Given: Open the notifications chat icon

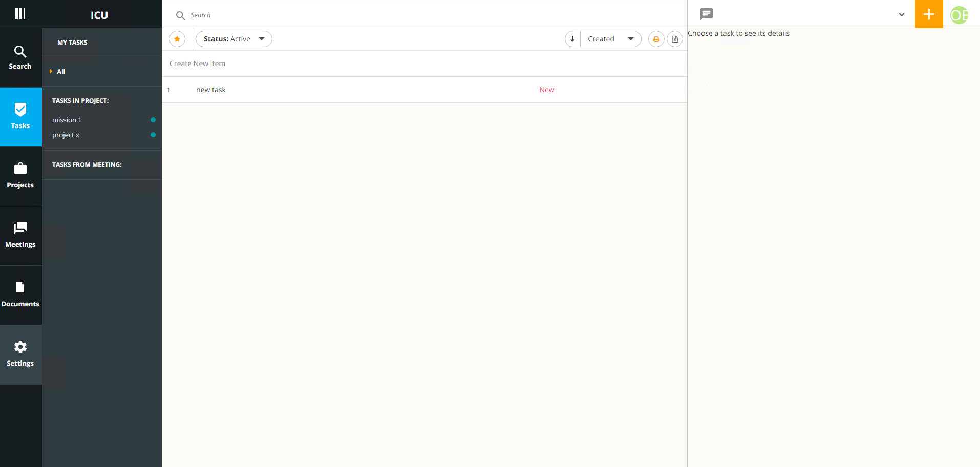Looking at the screenshot, I should [x=707, y=14].
